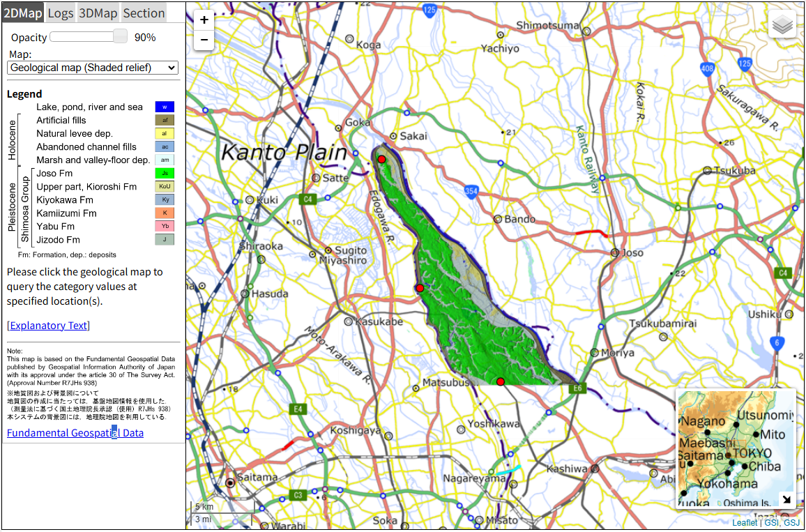Open the Fundamental Geospatial Data link

tap(75, 432)
